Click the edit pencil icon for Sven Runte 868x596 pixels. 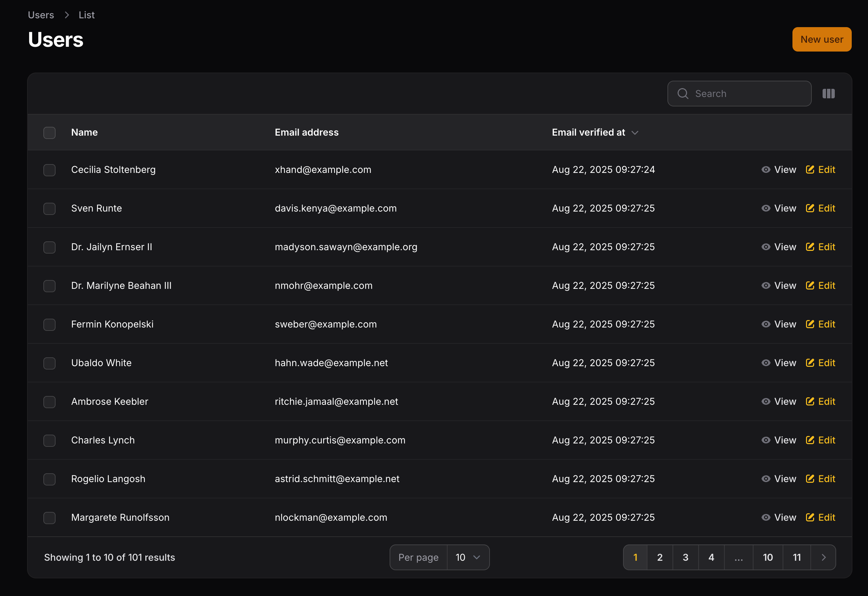click(x=810, y=208)
